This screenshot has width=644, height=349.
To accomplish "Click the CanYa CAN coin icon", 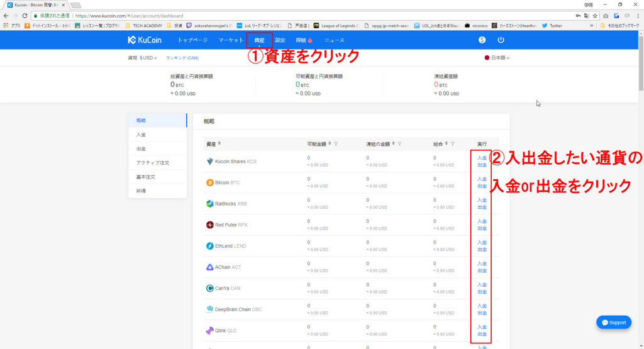I will 210,288.
